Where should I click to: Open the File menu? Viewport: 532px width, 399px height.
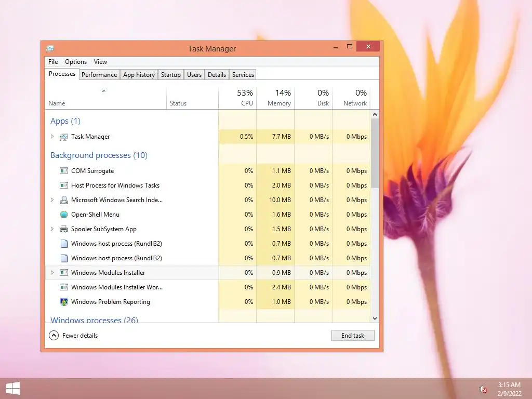[53, 62]
